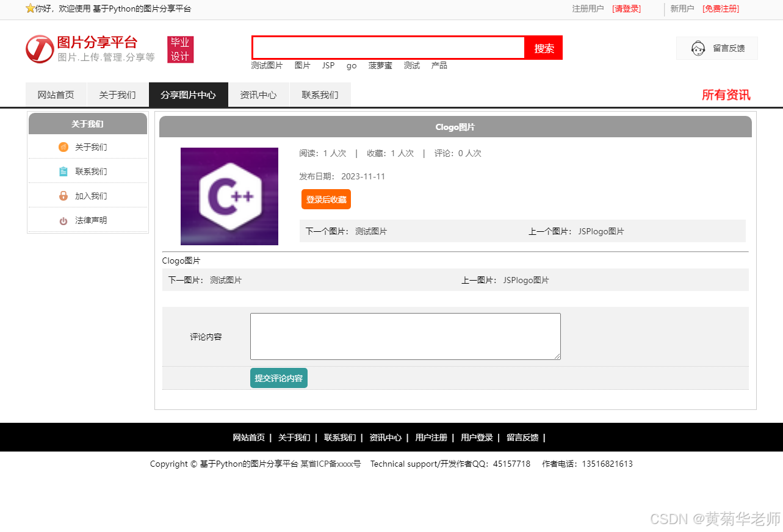Click the 图片分享平台 logo icon
This screenshot has height=532, width=783.
[x=39, y=49]
